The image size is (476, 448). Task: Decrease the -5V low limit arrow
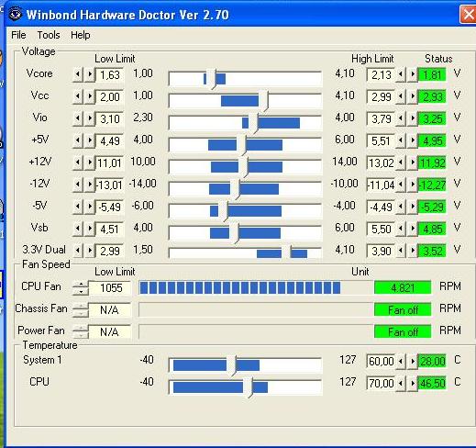click(78, 207)
